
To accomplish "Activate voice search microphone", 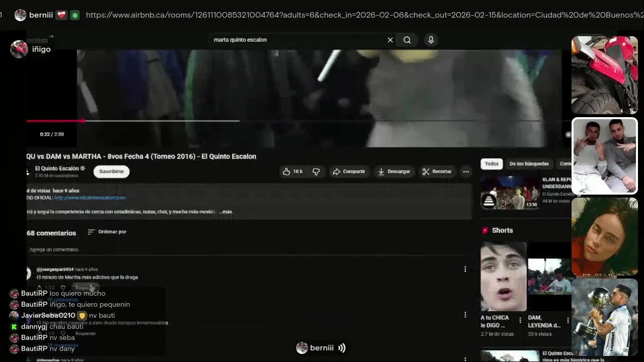I will click(431, 40).
